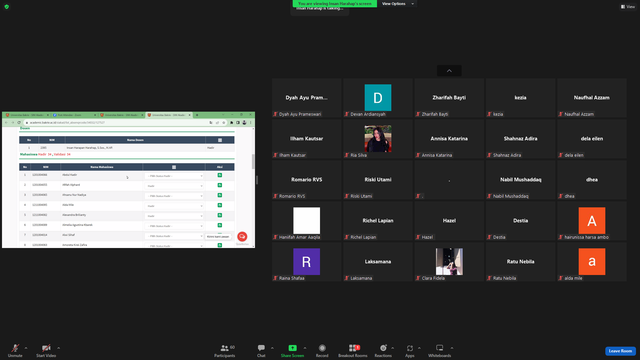Open status dropdown for student row 6

pos(174,226)
